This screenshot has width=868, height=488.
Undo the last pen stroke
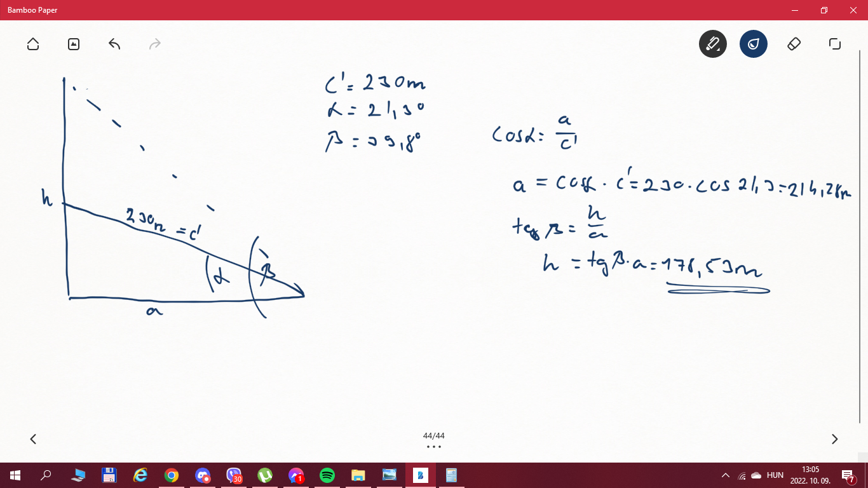[114, 44]
